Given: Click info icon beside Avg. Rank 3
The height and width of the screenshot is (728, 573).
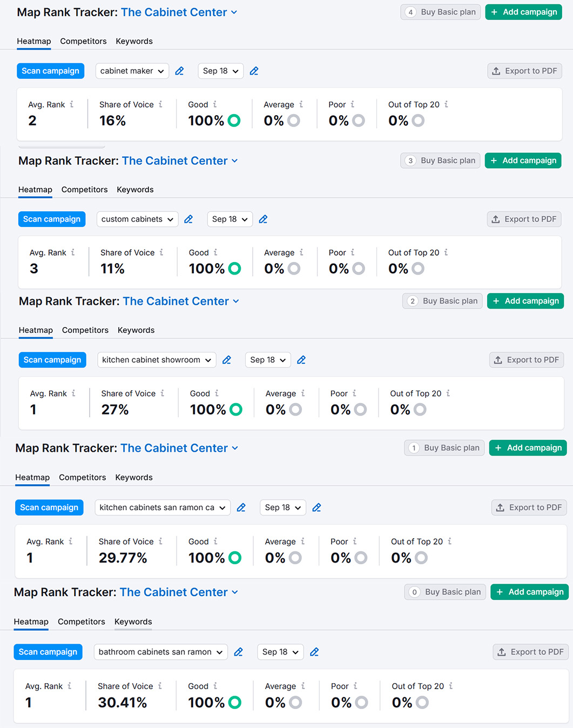Looking at the screenshot, I should 73,252.
